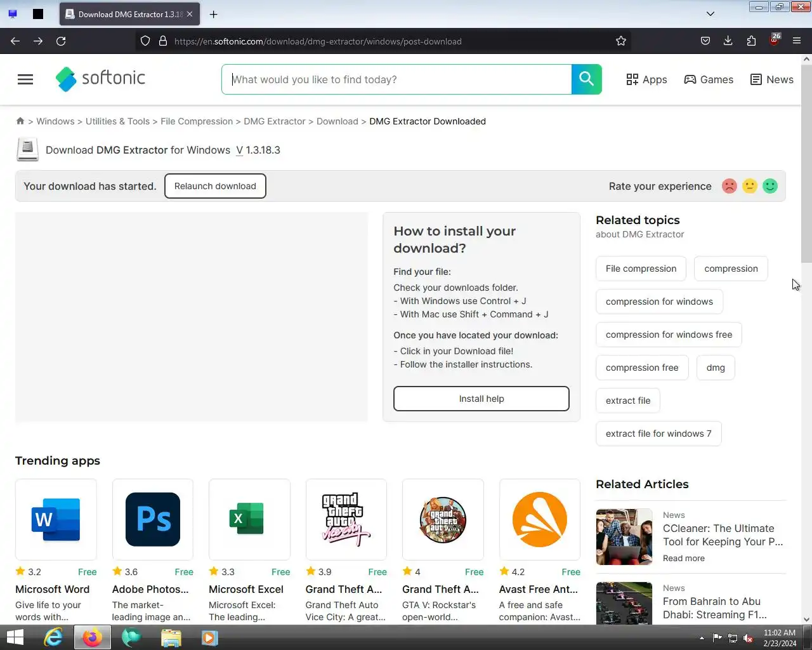Open Firefox application menu

pyautogui.click(x=797, y=41)
